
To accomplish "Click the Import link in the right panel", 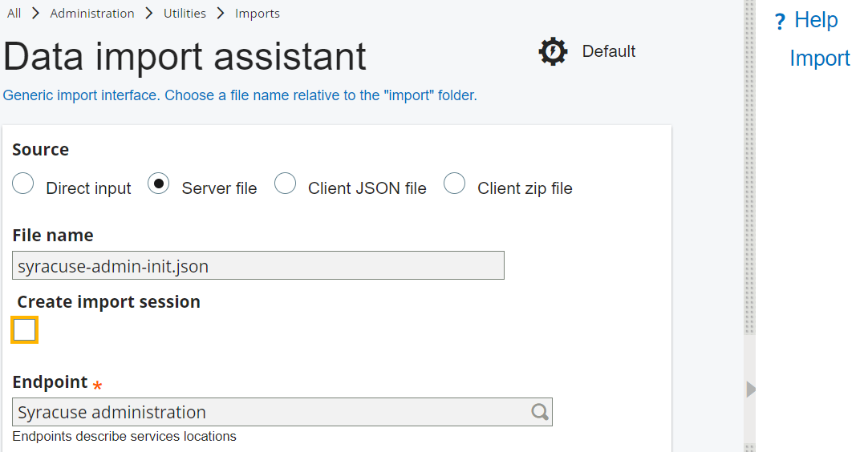I will tap(819, 59).
